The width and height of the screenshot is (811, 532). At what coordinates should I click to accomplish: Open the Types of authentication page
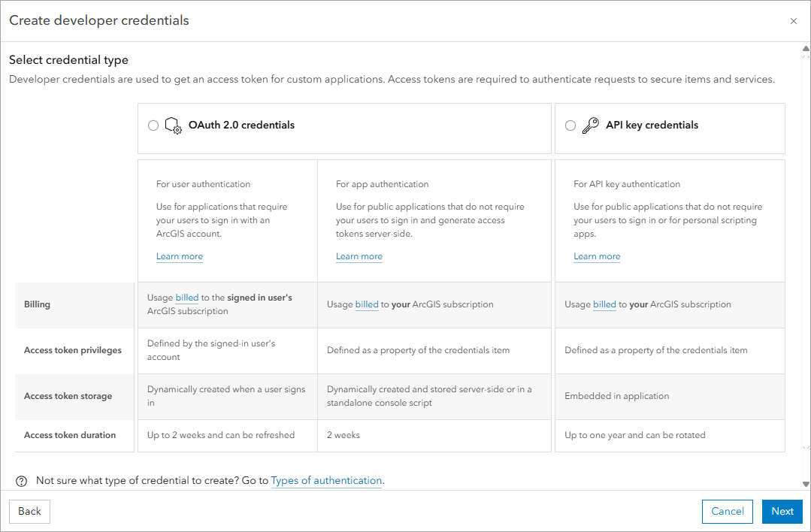(x=326, y=481)
